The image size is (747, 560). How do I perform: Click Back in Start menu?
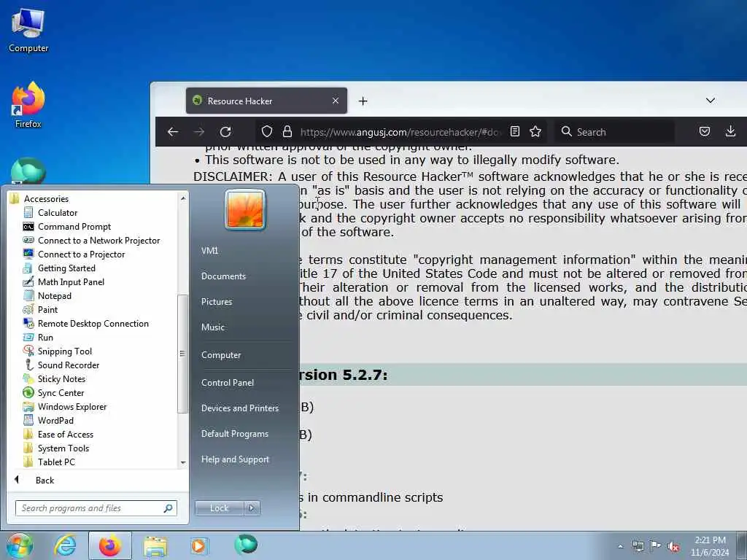point(44,481)
